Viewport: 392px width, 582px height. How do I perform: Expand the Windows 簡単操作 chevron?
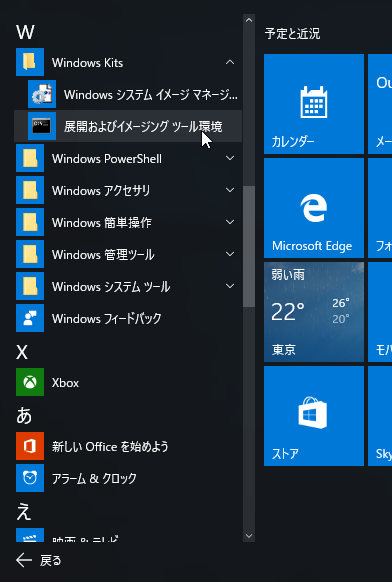coord(230,222)
